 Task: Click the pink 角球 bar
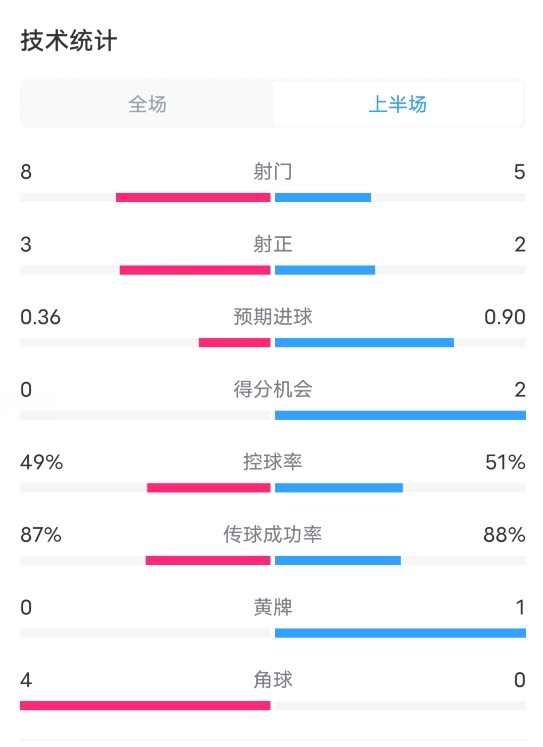tap(145, 706)
